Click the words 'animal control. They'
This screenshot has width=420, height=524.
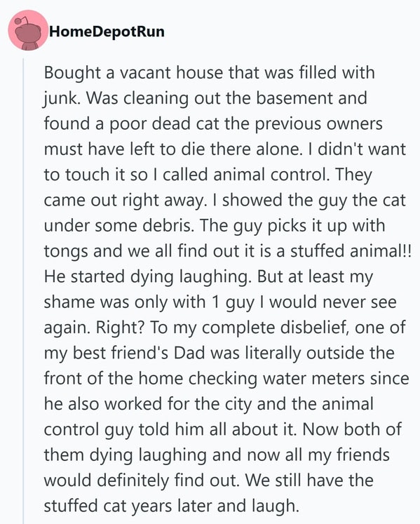(292, 175)
